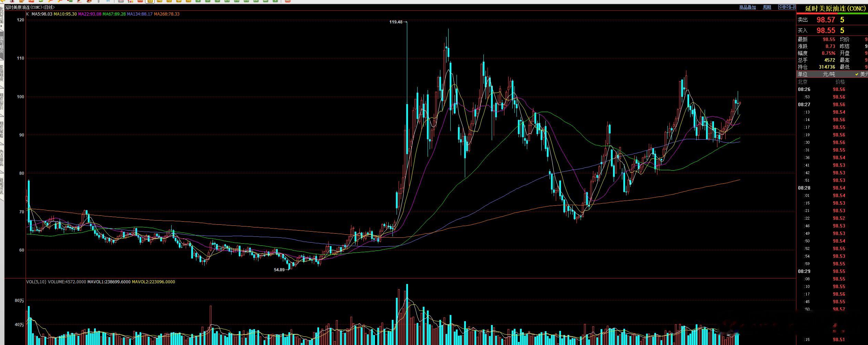This screenshot has width=868, height=345.
Task: Click the MA134:88.17 indicator label
Action: [140, 14]
